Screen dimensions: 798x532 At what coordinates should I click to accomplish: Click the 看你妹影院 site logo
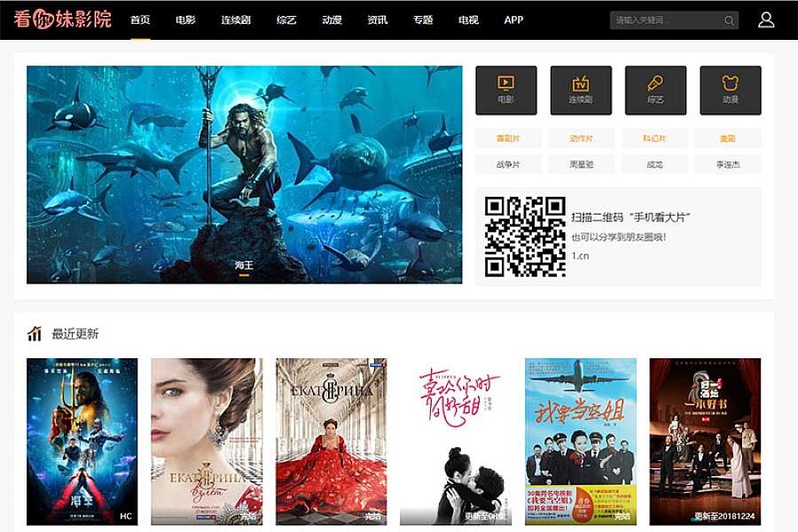point(62,20)
